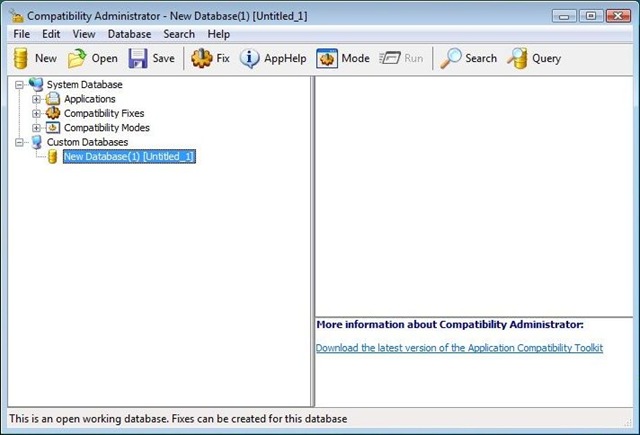
Task: Click the Applications node icon
Action: coord(53,99)
